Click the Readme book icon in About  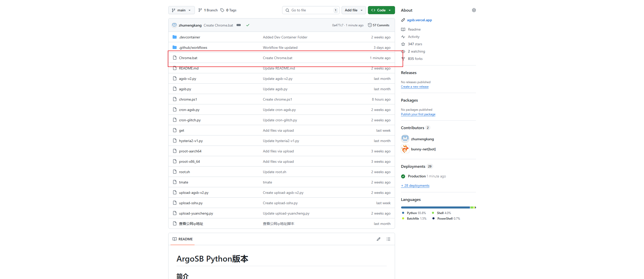(x=403, y=29)
